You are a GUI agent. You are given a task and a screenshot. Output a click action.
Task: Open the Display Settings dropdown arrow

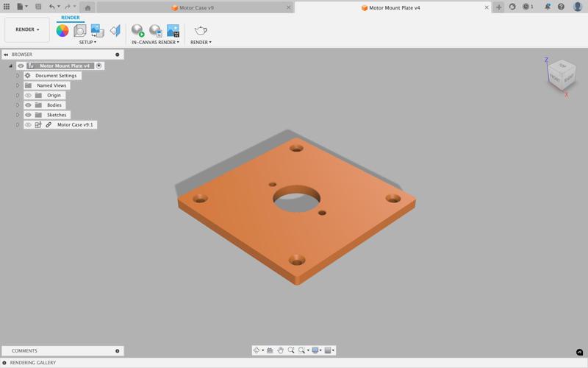click(320, 350)
